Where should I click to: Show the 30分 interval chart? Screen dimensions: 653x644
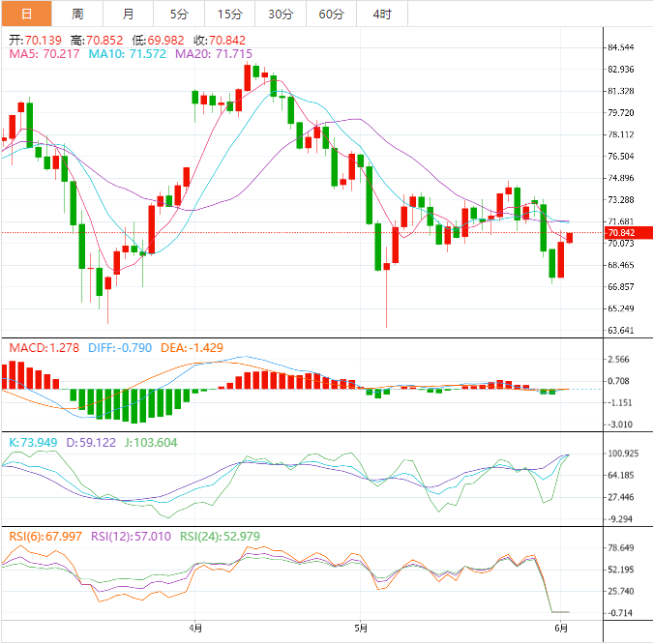pos(281,14)
